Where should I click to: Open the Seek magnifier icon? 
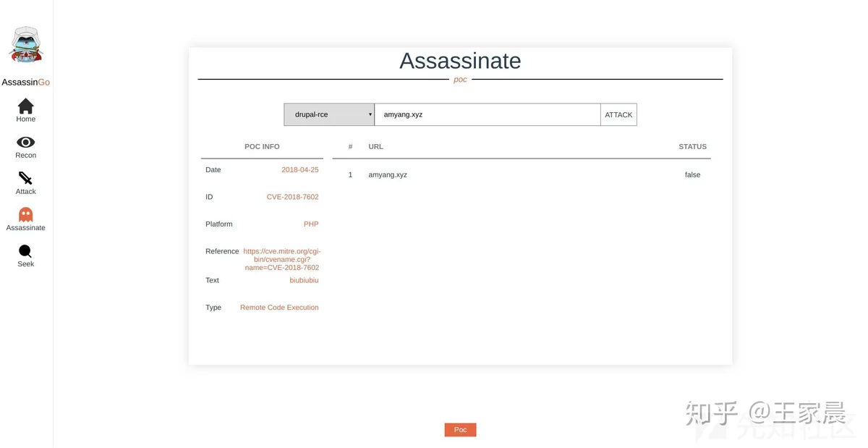[26, 251]
